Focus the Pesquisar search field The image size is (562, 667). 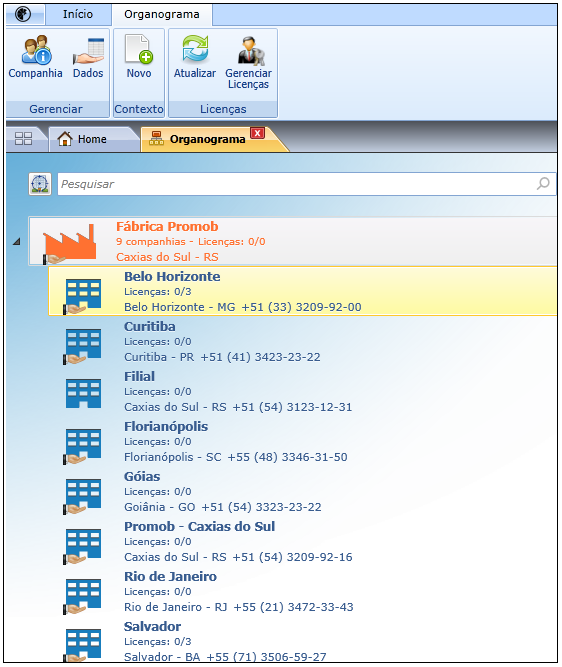click(306, 184)
